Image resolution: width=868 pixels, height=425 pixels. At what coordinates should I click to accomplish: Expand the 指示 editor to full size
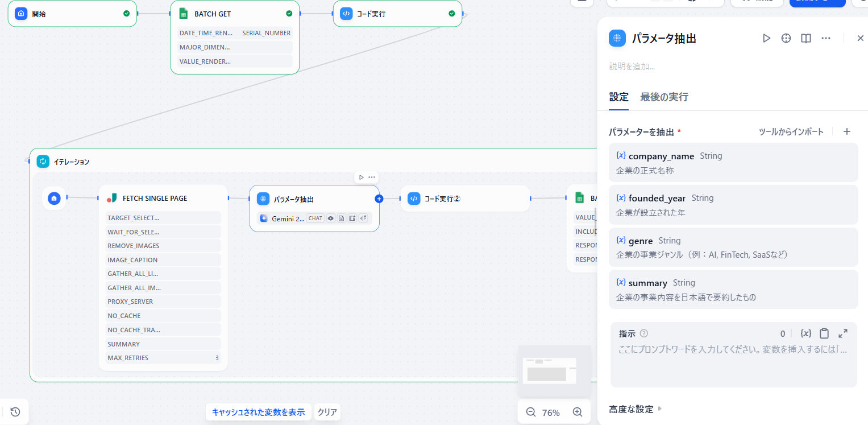coord(843,333)
